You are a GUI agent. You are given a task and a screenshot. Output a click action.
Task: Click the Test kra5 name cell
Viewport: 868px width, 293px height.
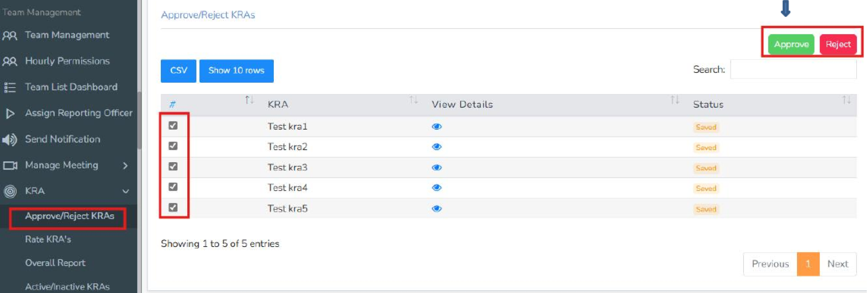coord(287,209)
